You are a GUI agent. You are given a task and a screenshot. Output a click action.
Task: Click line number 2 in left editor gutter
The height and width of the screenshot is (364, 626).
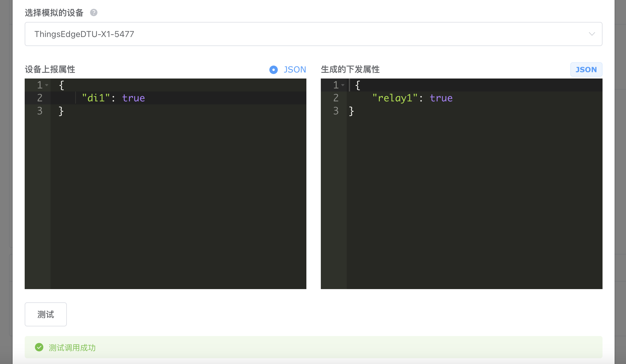click(x=40, y=98)
